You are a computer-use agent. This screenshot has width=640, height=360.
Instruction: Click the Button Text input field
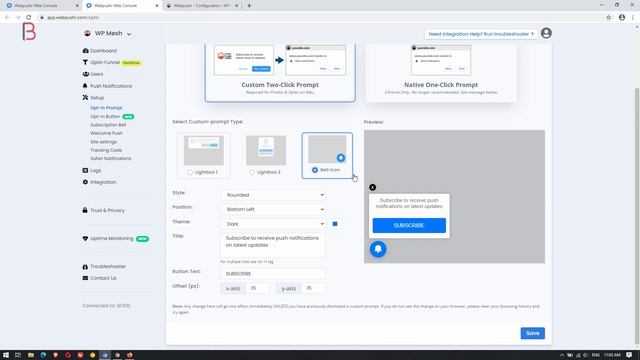point(273,273)
